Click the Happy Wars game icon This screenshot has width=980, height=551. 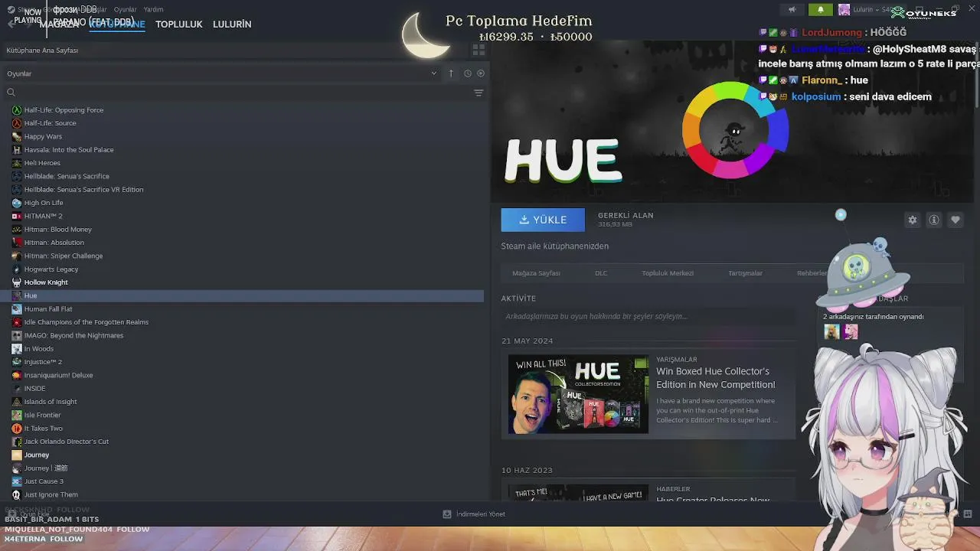tap(17, 136)
